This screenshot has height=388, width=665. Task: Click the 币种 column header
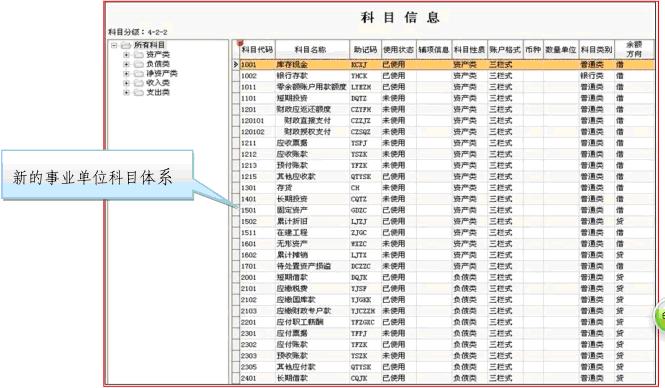pos(533,50)
